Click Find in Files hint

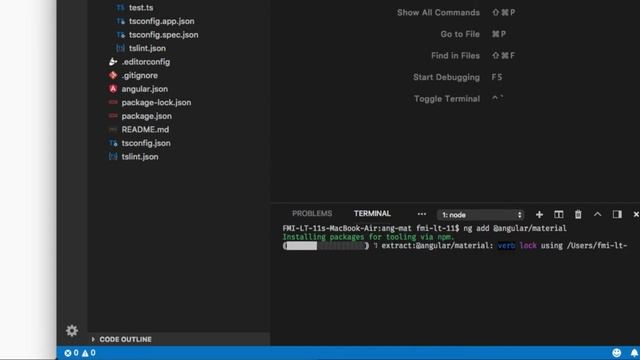pyautogui.click(x=456, y=56)
